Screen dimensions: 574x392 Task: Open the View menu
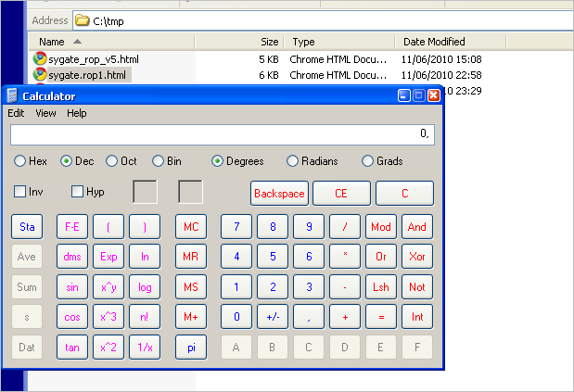coord(45,113)
